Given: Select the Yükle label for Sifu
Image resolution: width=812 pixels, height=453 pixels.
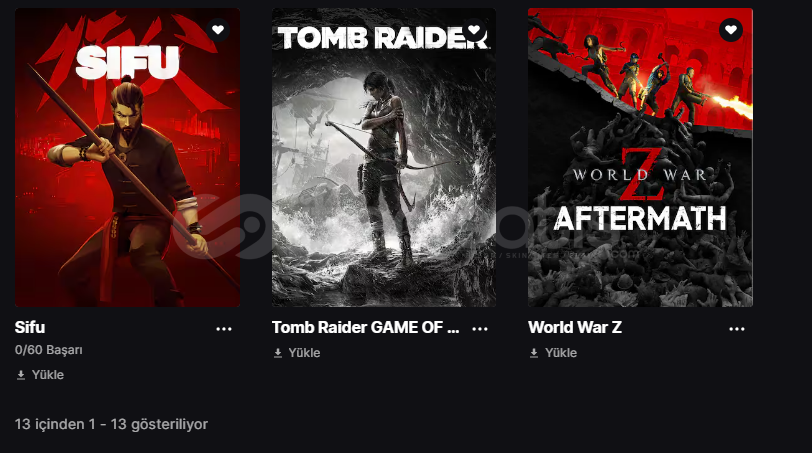Looking at the screenshot, I should (48, 375).
